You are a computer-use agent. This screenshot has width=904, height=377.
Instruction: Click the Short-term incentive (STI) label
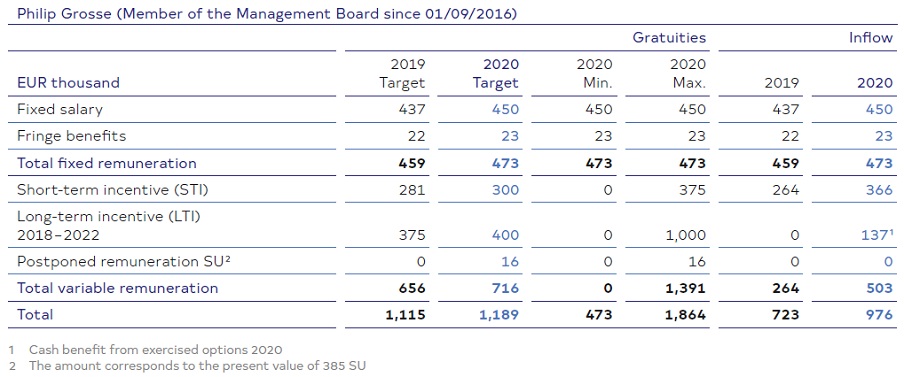point(112,190)
